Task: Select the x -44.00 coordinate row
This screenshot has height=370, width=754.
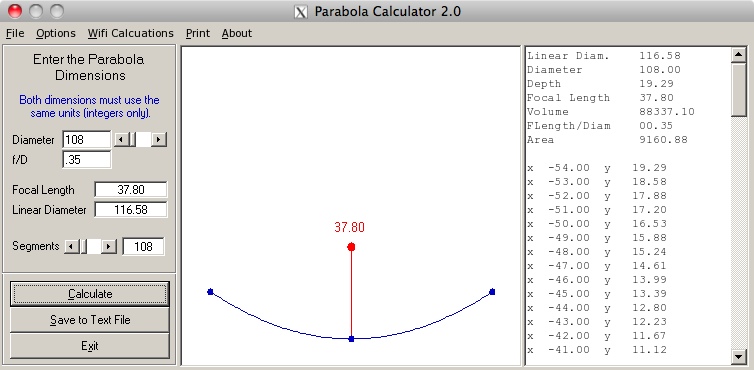Action: click(597, 307)
